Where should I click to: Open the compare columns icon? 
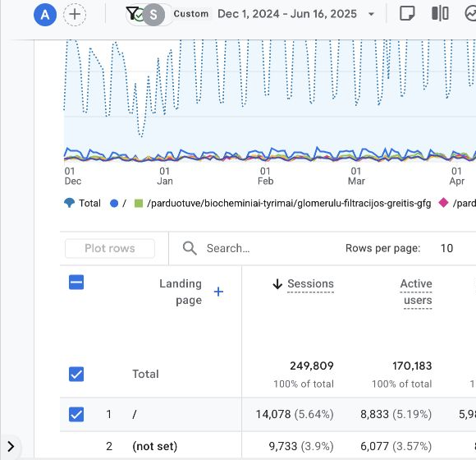click(440, 14)
